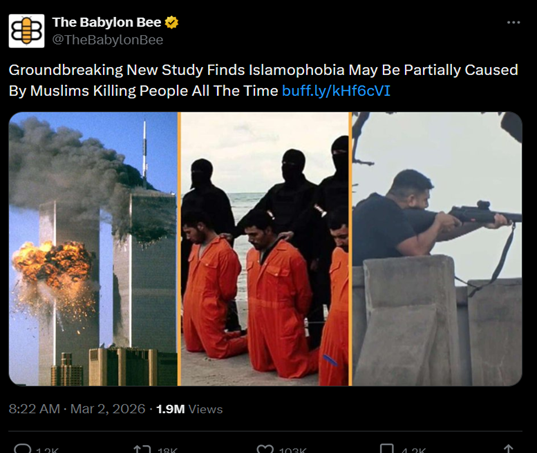Click the reply speech bubble icon
Screen dimensions: 537x453
click(x=23, y=448)
